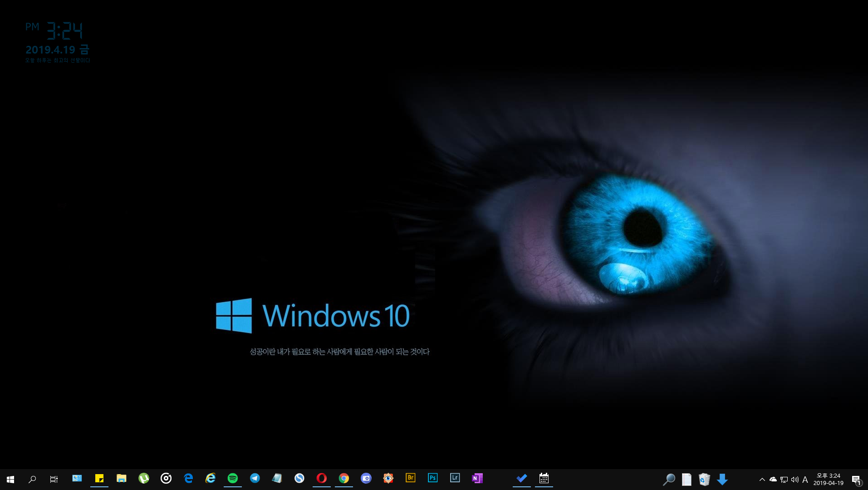Switch to the Opera browser

click(x=321, y=478)
